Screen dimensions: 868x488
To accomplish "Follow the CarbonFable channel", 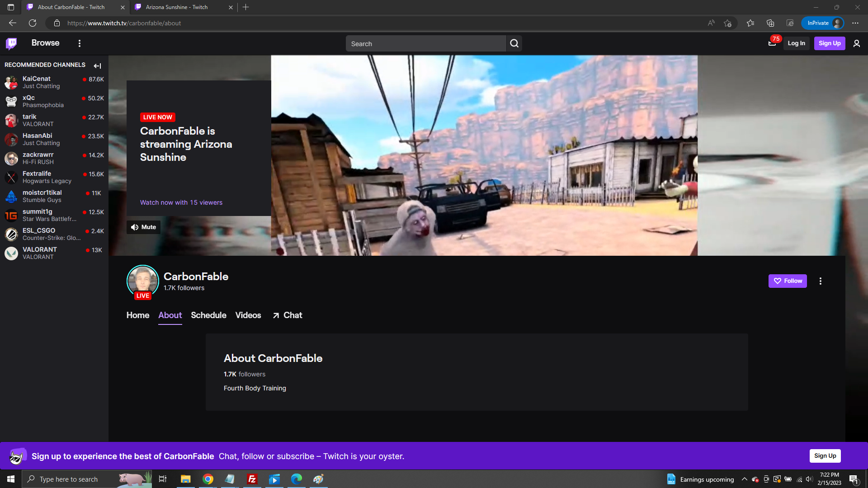I will coord(788,281).
